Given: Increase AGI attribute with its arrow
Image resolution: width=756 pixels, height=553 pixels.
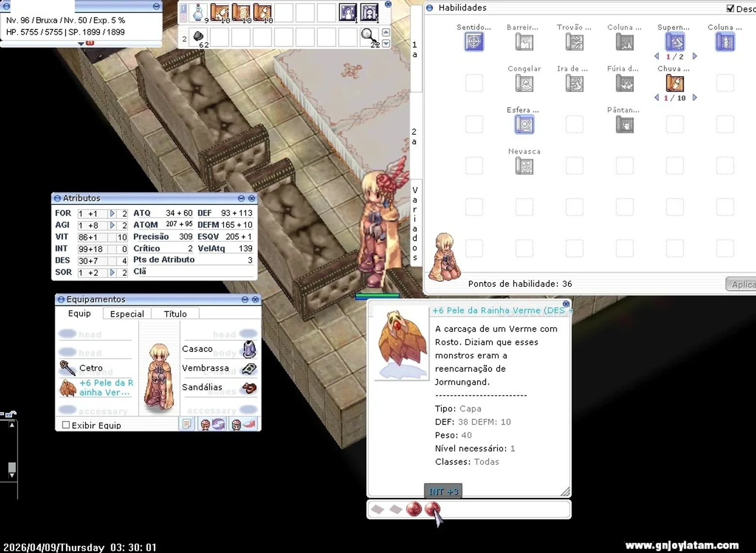Looking at the screenshot, I should (112, 225).
